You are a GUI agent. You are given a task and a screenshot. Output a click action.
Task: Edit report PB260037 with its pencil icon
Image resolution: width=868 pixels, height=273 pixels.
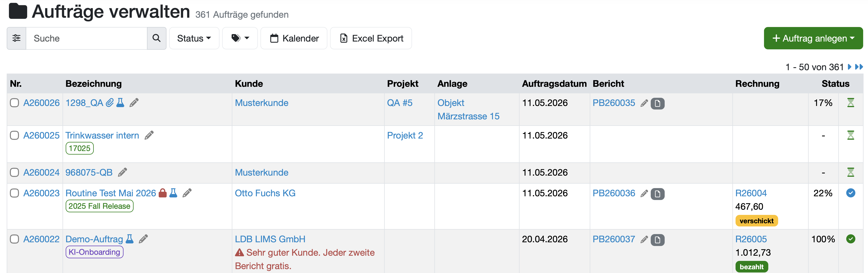click(x=644, y=240)
